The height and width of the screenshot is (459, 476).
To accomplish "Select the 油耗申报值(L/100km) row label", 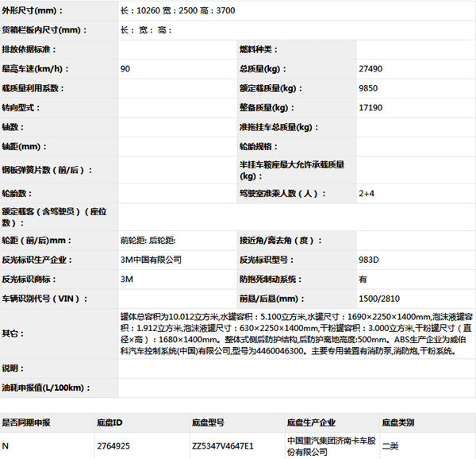I will click(x=43, y=388).
